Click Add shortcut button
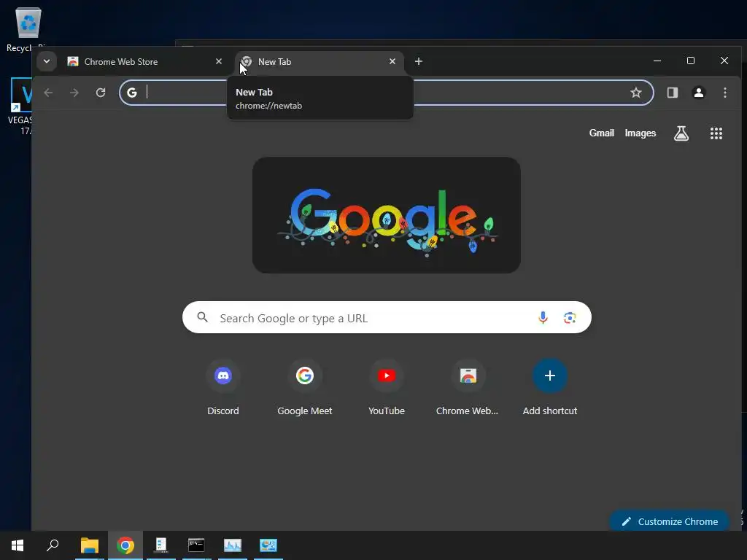Viewport: 747px width, 560px height. point(550,388)
